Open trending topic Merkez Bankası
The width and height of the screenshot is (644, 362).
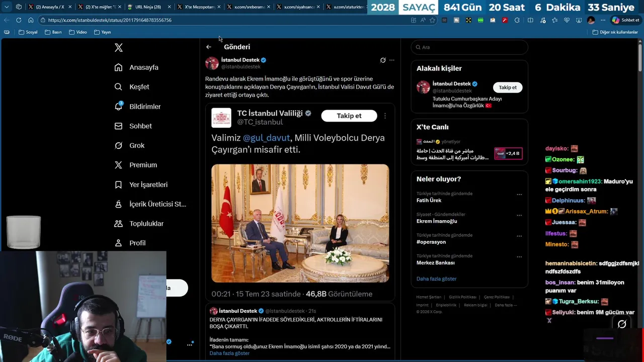[435, 263]
